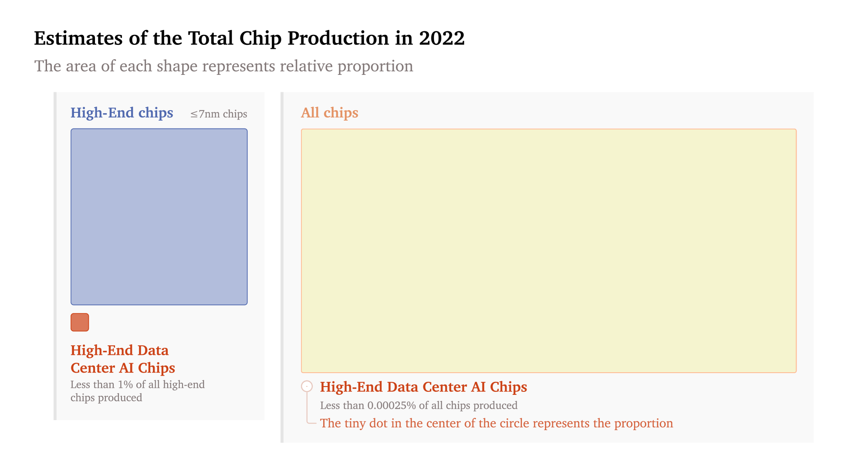The width and height of the screenshot is (868, 468).
Task: Click the red 'Center AI Chips' line in left panel
Action: click(123, 368)
